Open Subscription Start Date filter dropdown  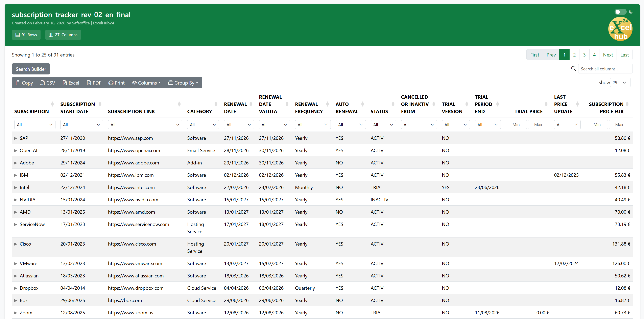[x=81, y=125]
